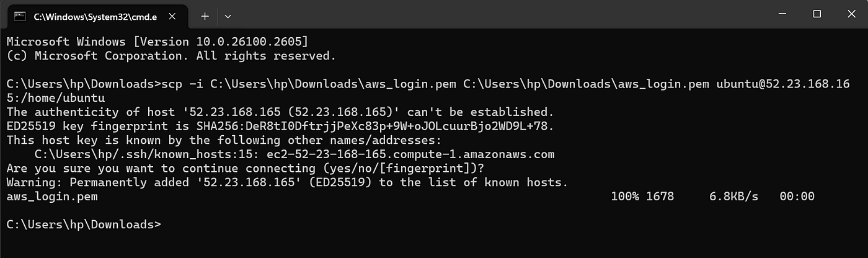This screenshot has width=868, height=258.
Task: Maximize the terminal window
Action: [817, 14]
